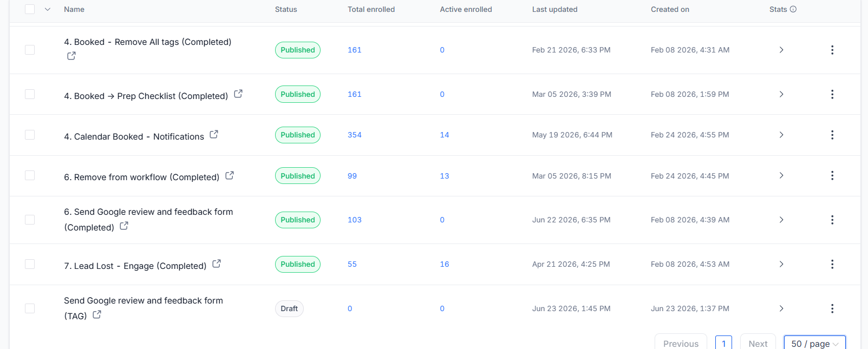This screenshot has width=868, height=349.
Task: Open the 50 / page size dropdown
Action: pos(814,343)
